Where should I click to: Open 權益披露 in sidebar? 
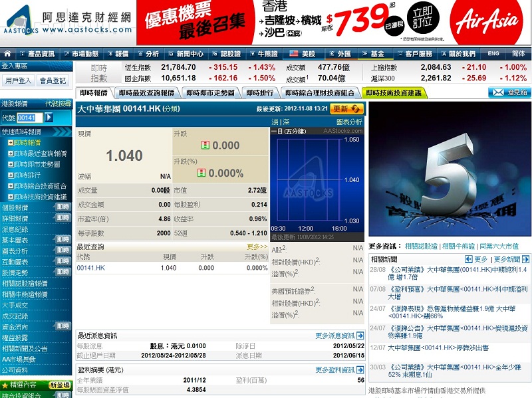click(x=15, y=338)
